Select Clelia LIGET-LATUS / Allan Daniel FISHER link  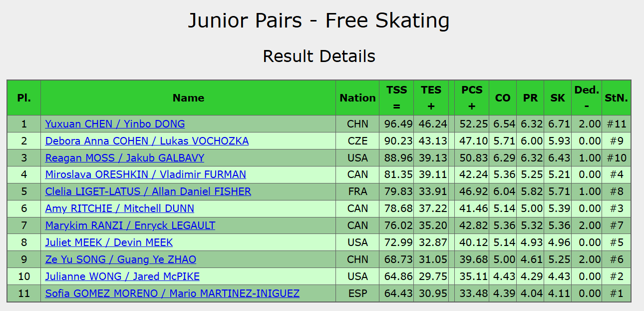point(148,191)
